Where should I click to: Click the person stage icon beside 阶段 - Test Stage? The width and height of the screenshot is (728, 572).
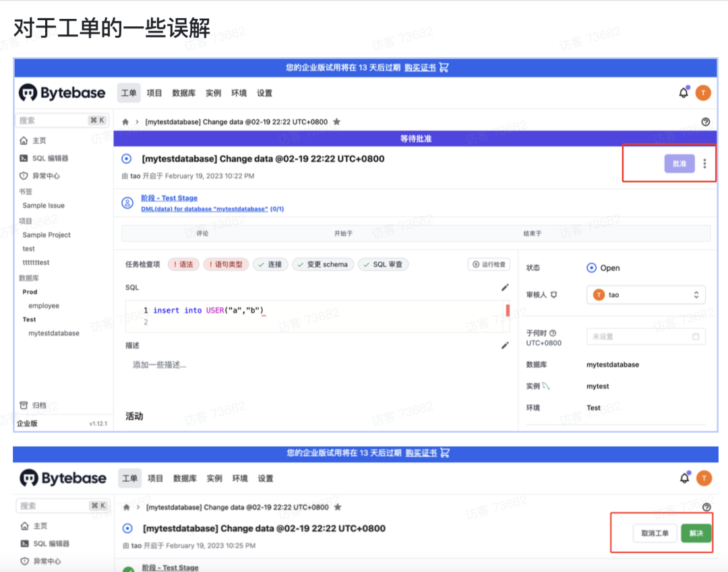[127, 203]
